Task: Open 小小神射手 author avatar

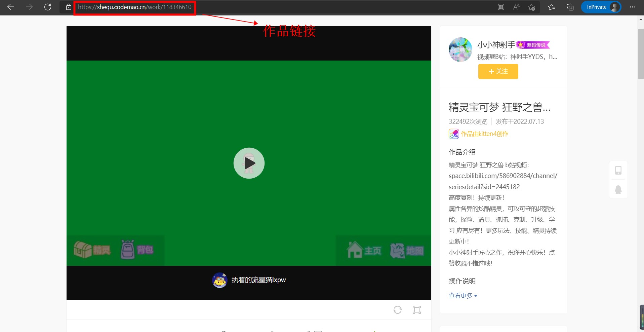Action: [x=460, y=49]
